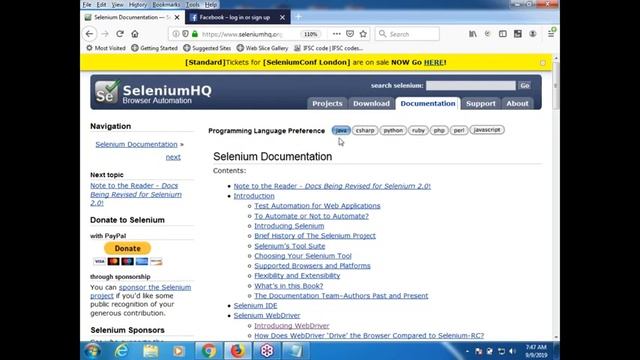
Task: Open the Library icon in toolbar
Action: 473,34
